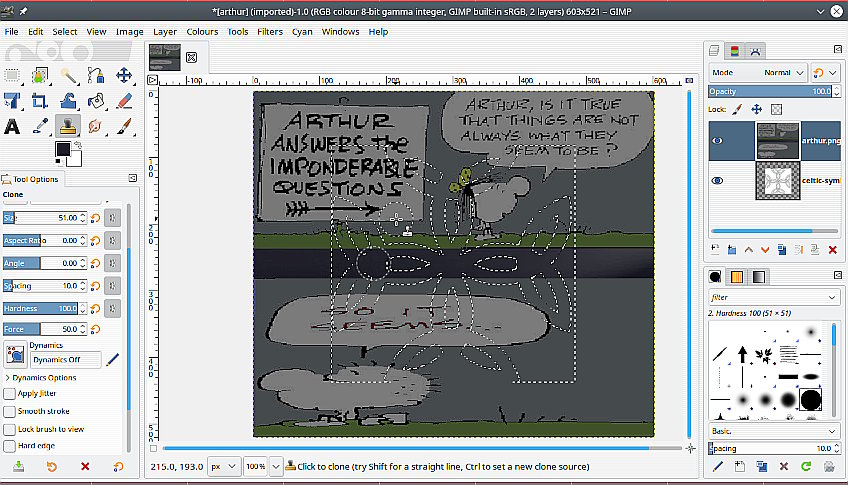The image size is (848, 485).
Task: Open the File menu
Action: pyautogui.click(x=11, y=32)
